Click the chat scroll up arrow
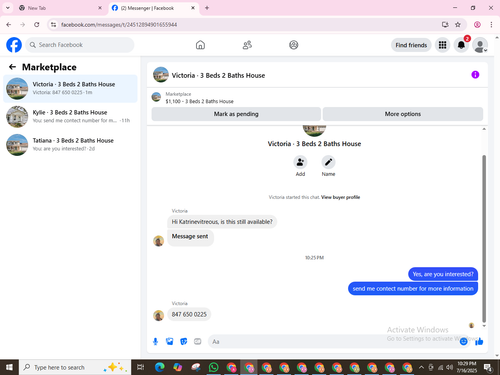The image size is (500, 375). [x=484, y=129]
